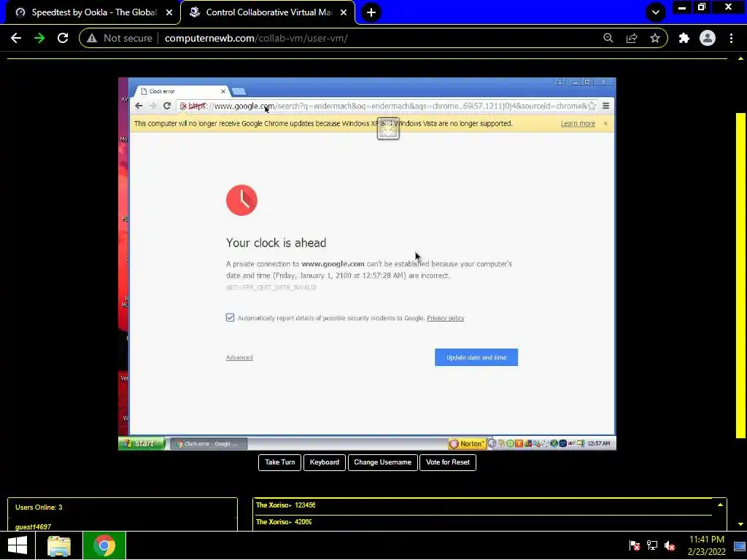This screenshot has width=747, height=560.
Task: Click chat message "123456" from The Xoriso
Action: pos(305,505)
